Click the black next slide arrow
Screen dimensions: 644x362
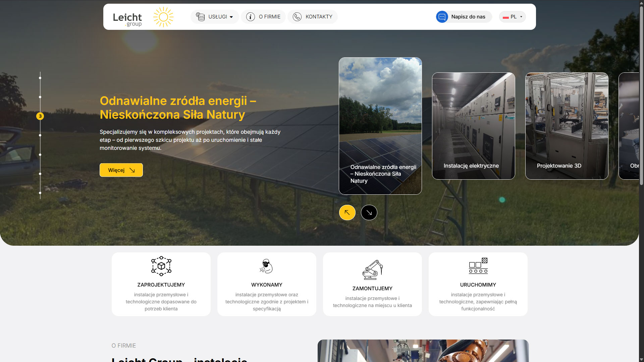(x=369, y=213)
